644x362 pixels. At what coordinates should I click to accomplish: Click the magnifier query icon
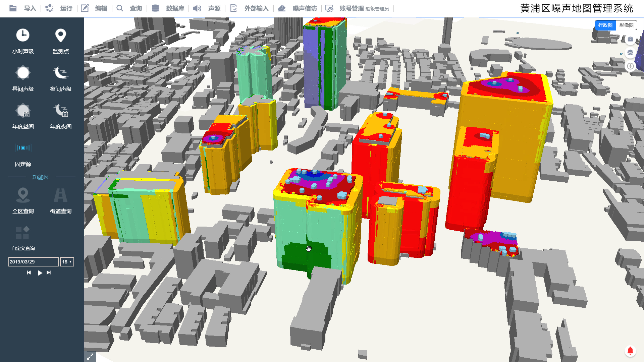120,8
